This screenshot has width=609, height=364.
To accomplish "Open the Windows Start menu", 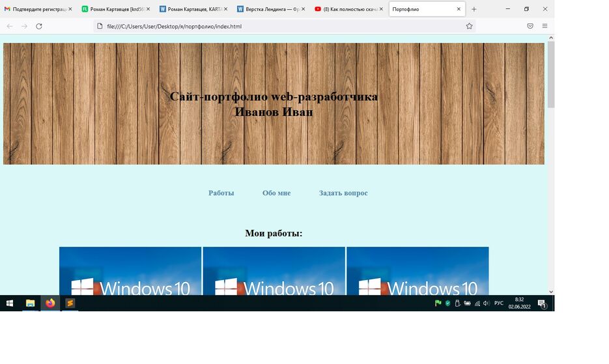I will point(10,303).
